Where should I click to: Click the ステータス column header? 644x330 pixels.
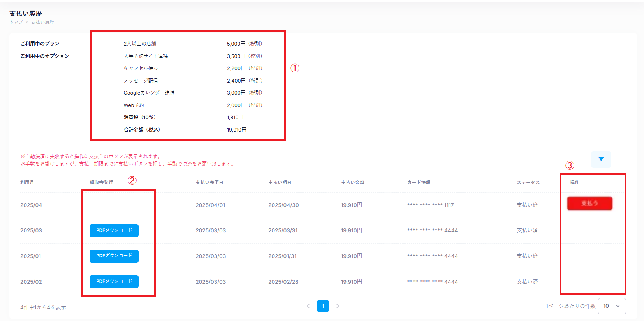tap(528, 183)
